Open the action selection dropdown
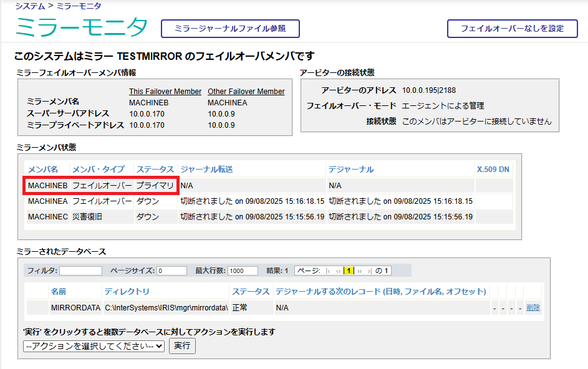This screenshot has height=369, width=588. pyautogui.click(x=94, y=346)
